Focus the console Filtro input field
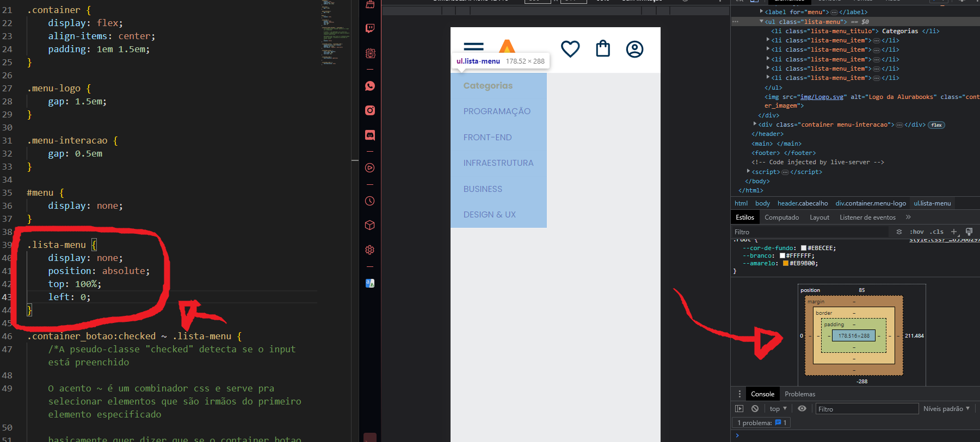 click(867, 409)
